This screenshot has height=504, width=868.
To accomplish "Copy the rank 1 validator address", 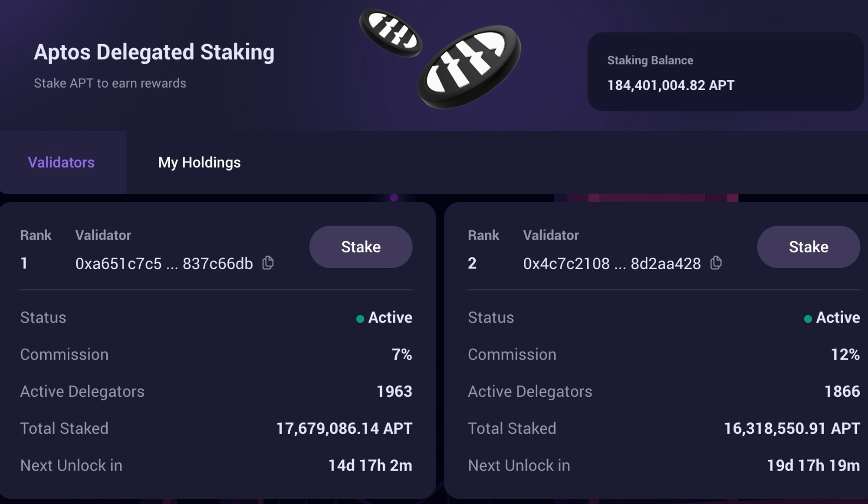I will (268, 263).
